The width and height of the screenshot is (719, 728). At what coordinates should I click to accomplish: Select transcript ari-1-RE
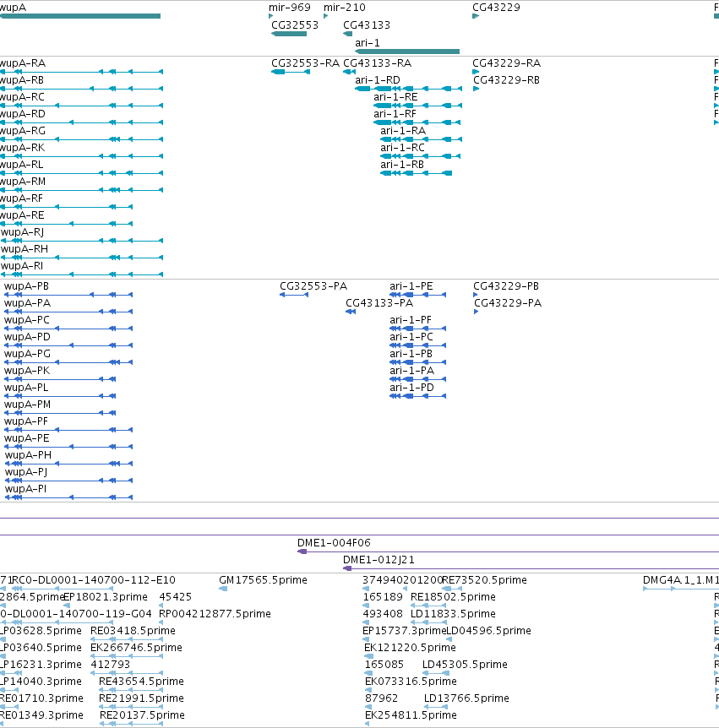point(418,106)
